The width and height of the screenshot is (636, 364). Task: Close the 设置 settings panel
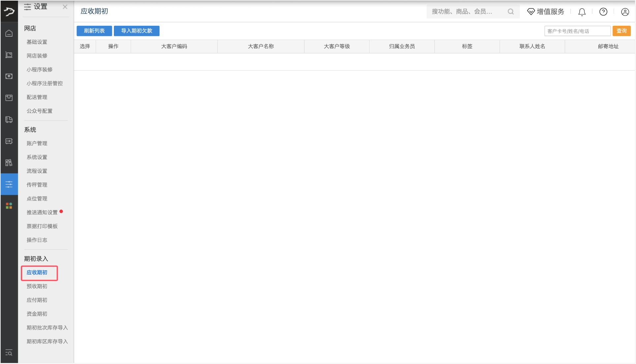tap(65, 7)
